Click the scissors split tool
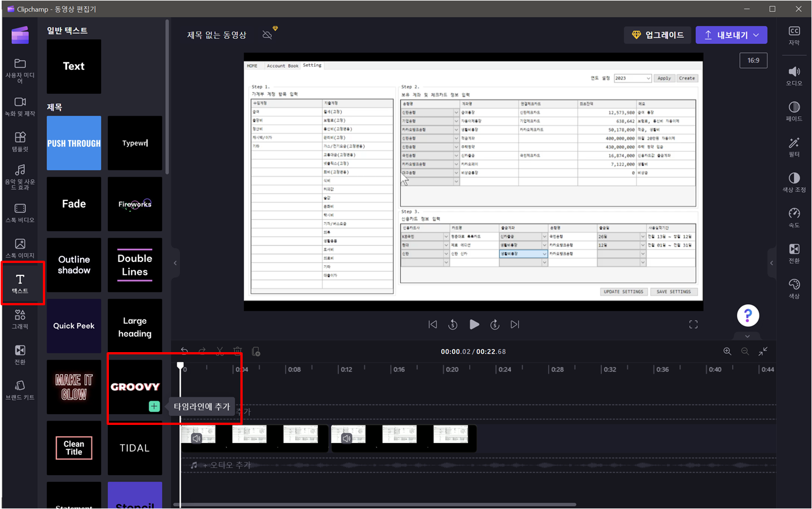The height and width of the screenshot is (509, 812). tap(220, 351)
